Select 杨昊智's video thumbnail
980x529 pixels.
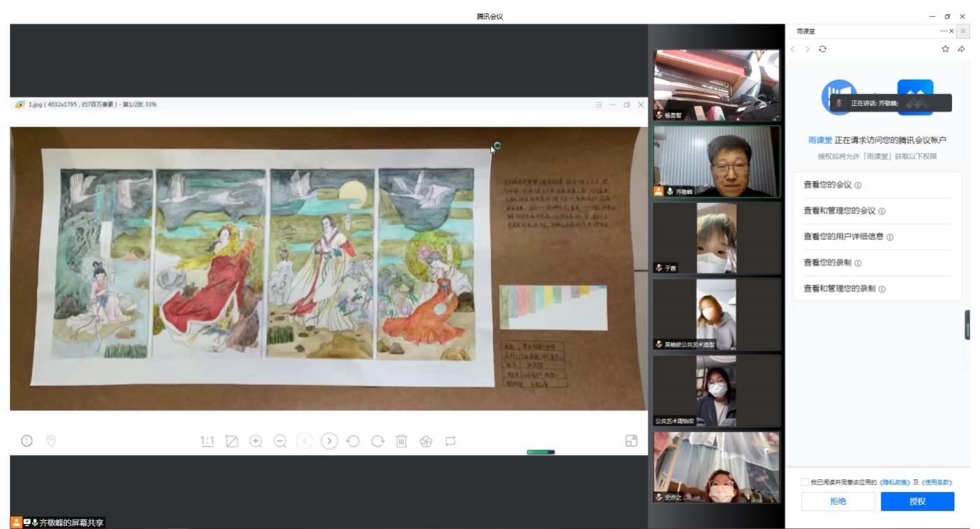click(716, 85)
